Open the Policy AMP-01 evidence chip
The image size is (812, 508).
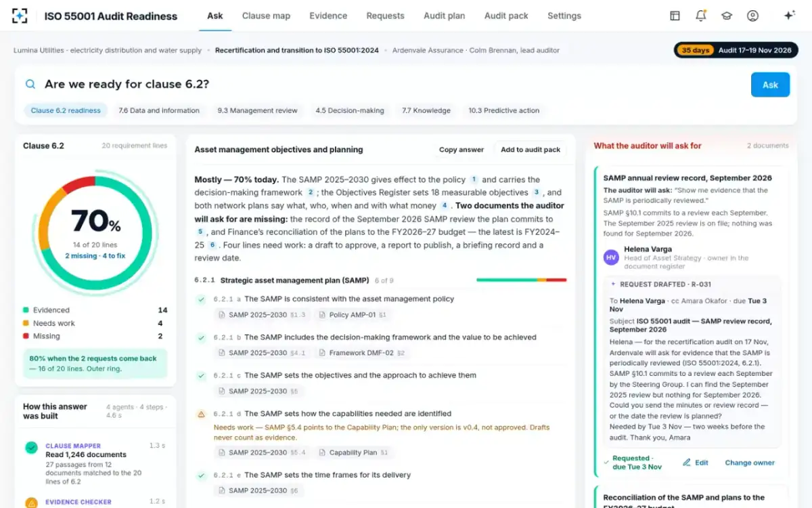[x=353, y=315]
